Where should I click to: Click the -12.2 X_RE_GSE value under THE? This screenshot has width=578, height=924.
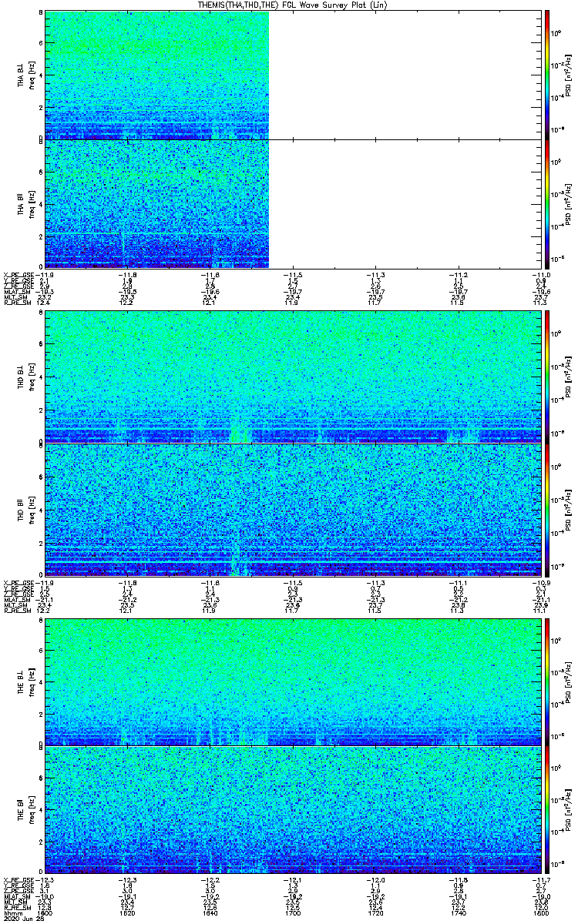[210, 879]
